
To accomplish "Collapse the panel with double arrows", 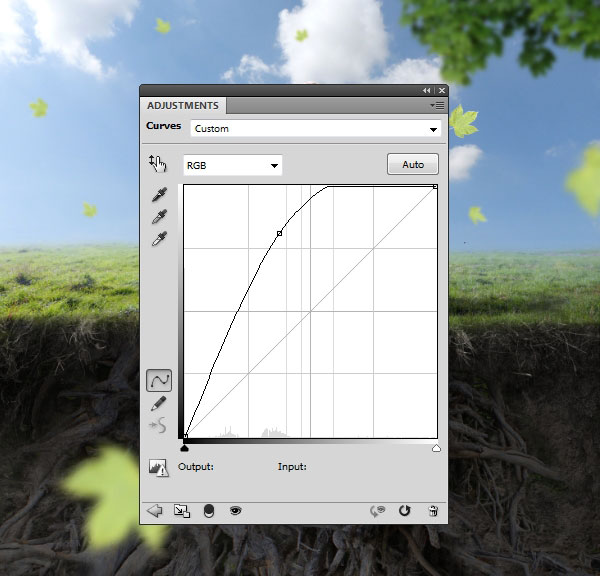I will (x=426, y=90).
